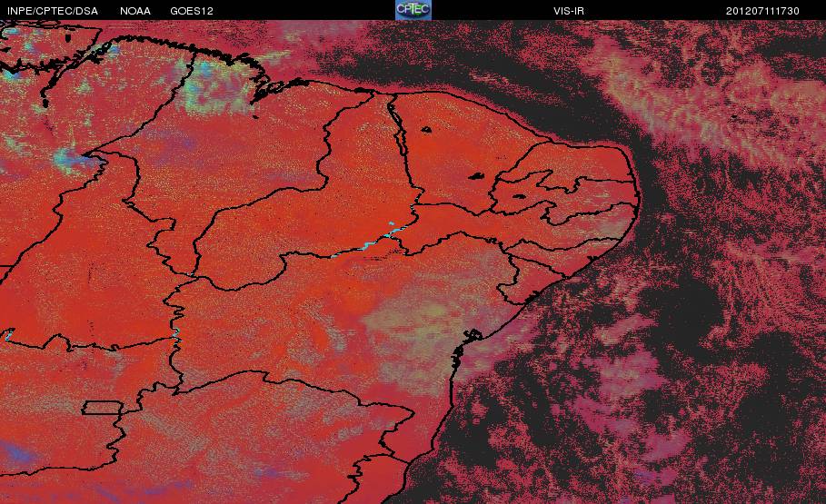Click the CPTEC logo in header
Screen dimensions: 826x504
(413, 10)
